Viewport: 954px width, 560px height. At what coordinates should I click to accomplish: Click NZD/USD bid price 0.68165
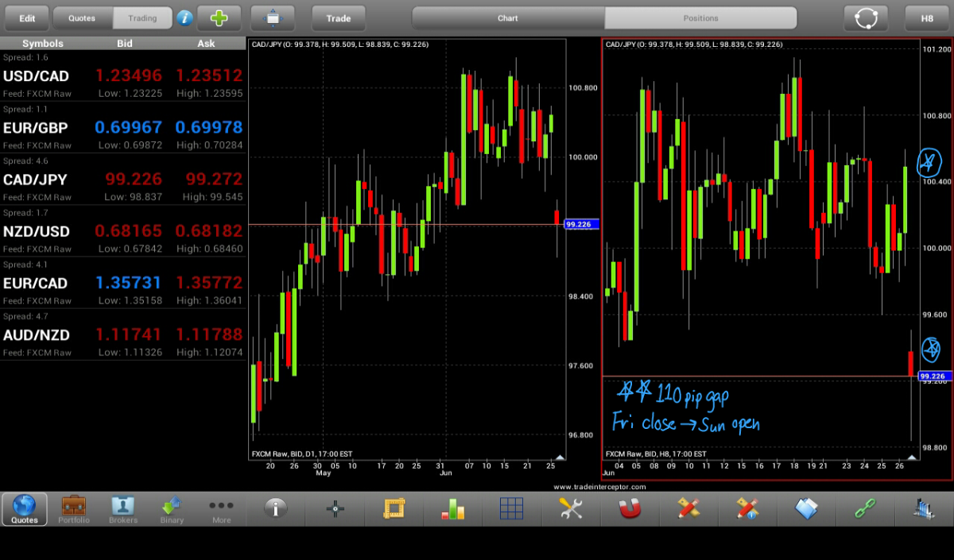129,231
